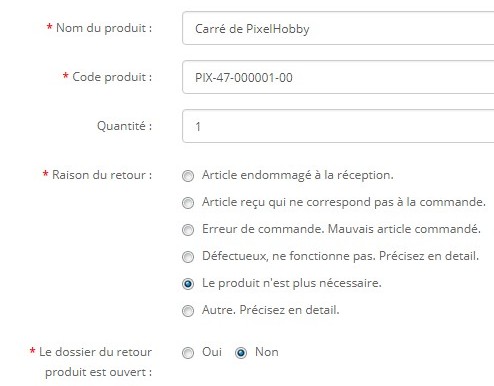494x386 pixels.
Task: Select 'Le produit n'est plus nécessaire' radio button
Action: 188,284
